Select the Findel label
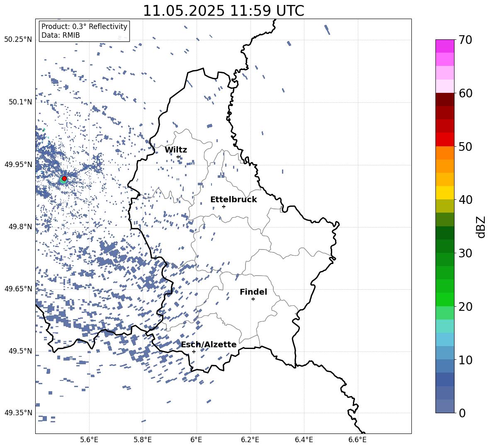491x448 pixels. pos(253,292)
